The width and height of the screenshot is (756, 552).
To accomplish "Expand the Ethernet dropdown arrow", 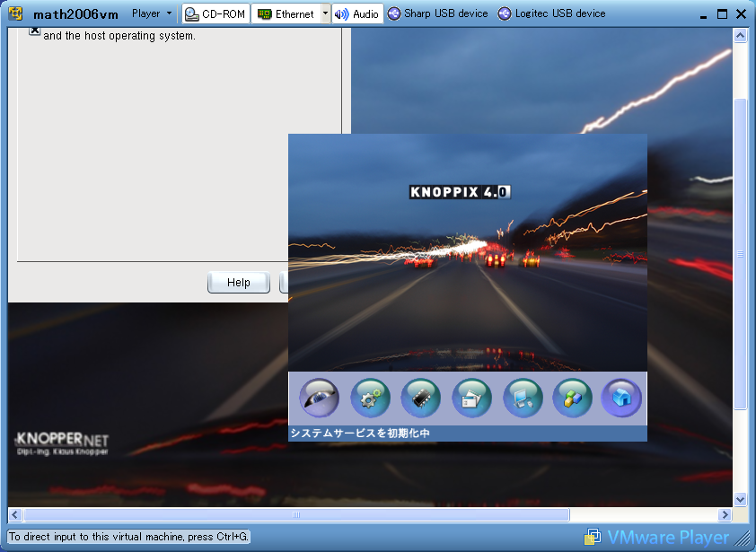I will [x=325, y=13].
